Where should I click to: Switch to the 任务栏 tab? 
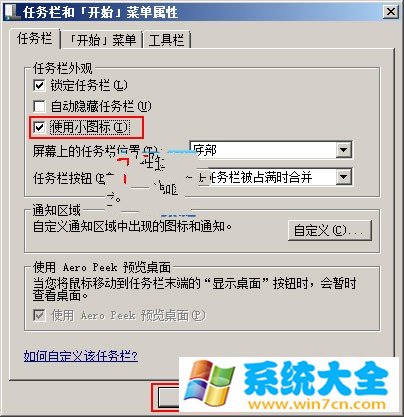(34, 38)
